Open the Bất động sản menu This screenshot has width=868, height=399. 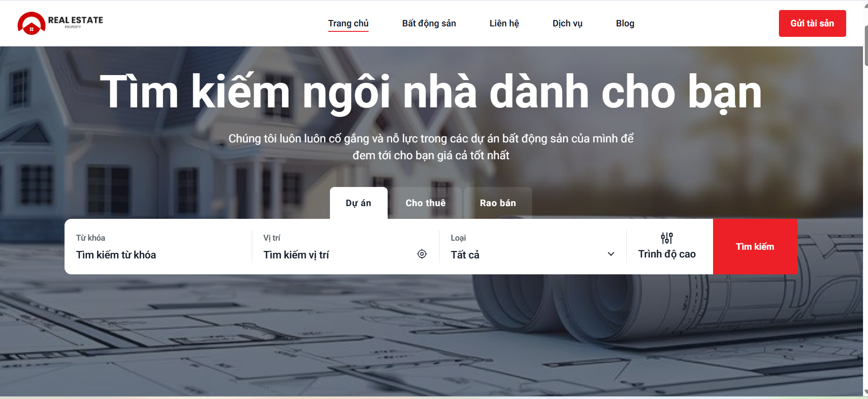[429, 23]
